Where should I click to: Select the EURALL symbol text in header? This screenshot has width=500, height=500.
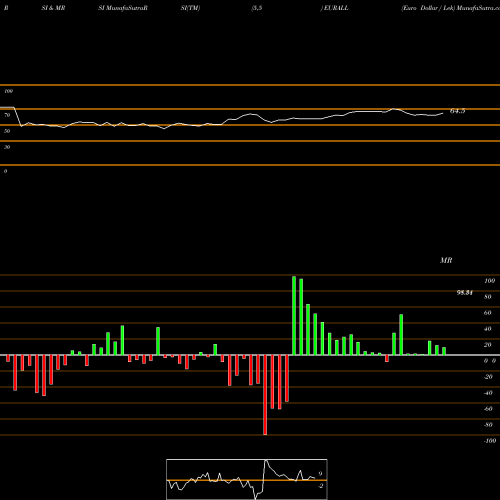(x=335, y=8)
